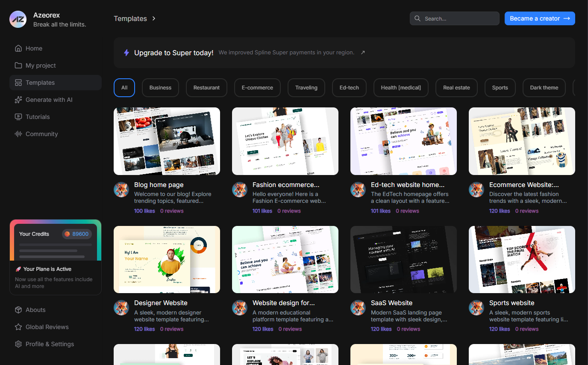The image size is (588, 365).
Task: Open the Blog home page thumbnail
Action: (167, 141)
